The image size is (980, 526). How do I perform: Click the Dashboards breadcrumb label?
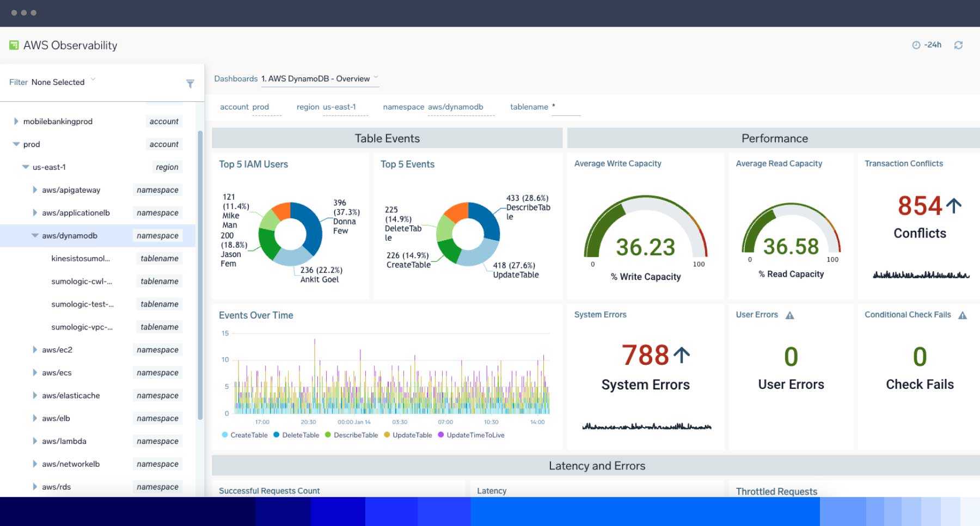[x=236, y=79]
